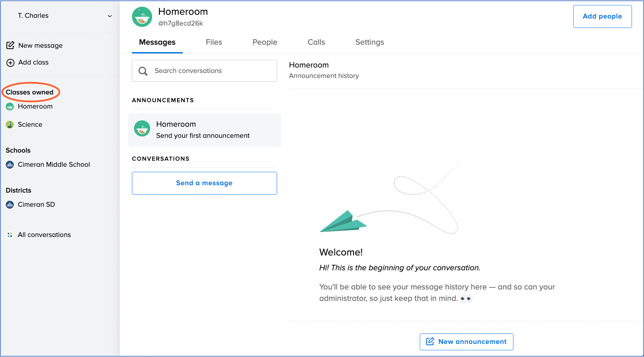
Task: Start a New announcement
Action: [x=466, y=342]
